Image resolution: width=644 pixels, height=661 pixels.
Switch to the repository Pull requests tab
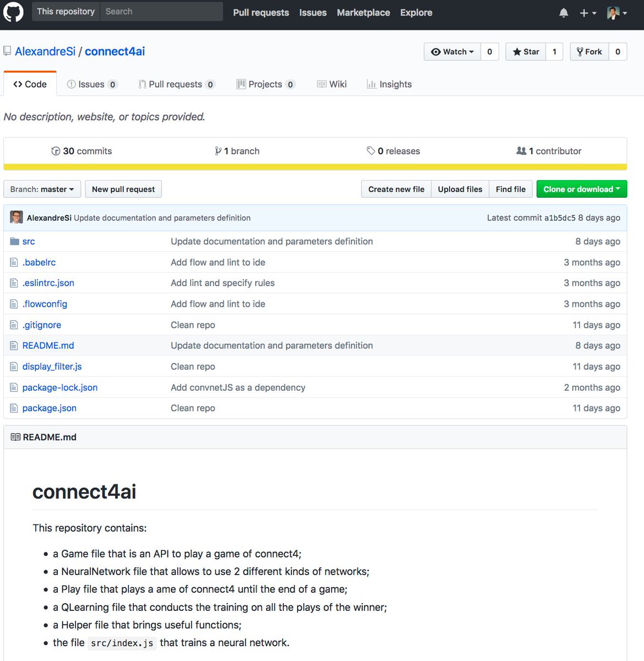tap(176, 84)
